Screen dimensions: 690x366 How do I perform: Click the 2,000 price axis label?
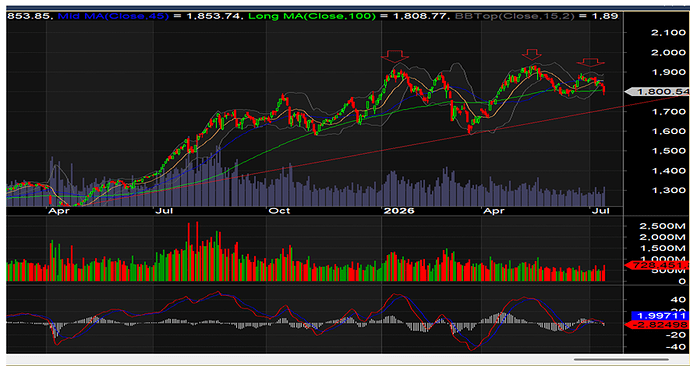(668, 52)
